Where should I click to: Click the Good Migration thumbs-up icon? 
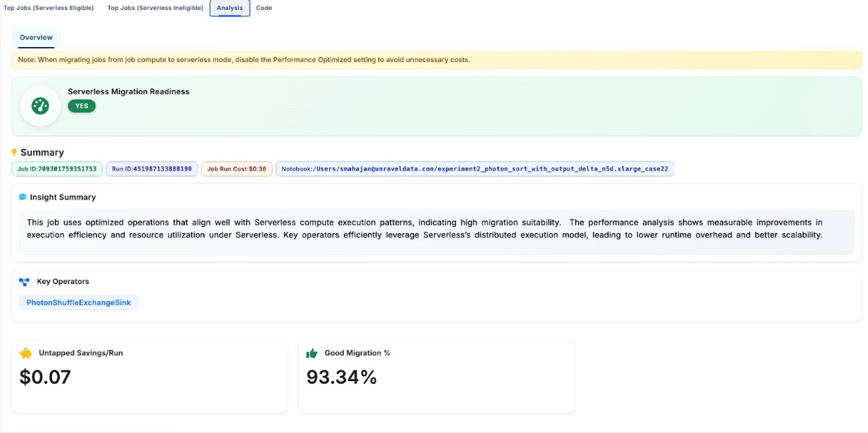point(312,354)
